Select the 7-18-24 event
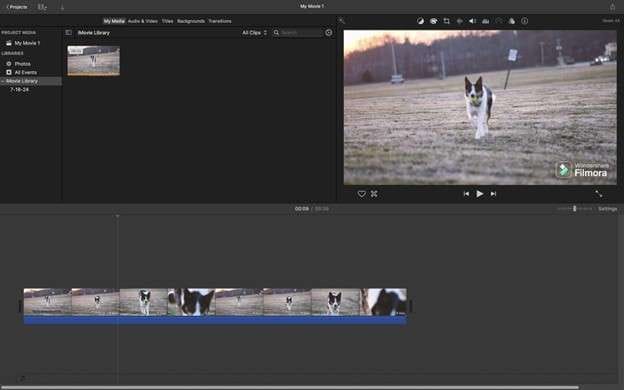Screen dimensions: 624x390 (20, 90)
